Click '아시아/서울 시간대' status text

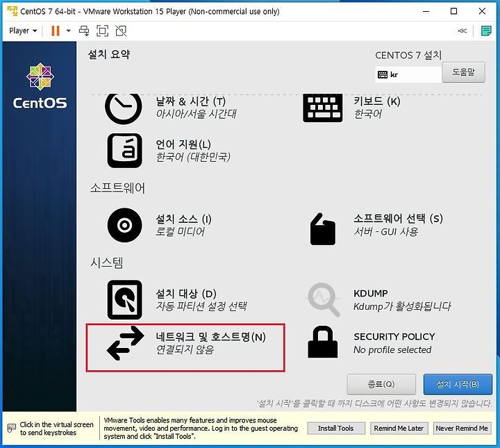[x=196, y=114]
